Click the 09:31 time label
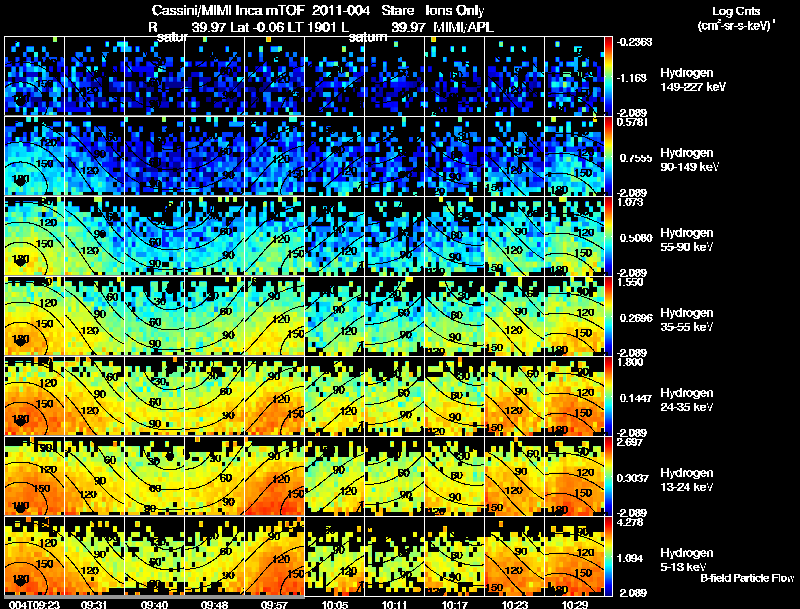Viewport: 800px width, 609px height. 94,604
